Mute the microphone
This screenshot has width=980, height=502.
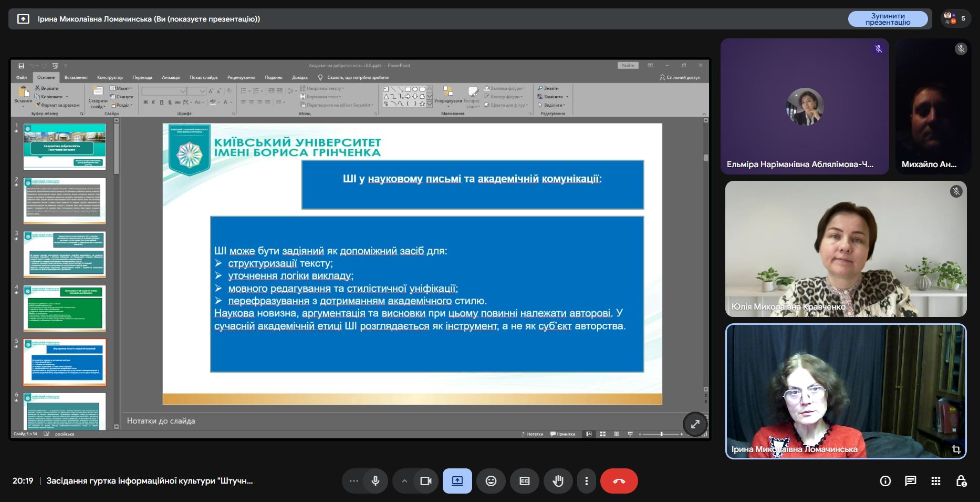(376, 481)
